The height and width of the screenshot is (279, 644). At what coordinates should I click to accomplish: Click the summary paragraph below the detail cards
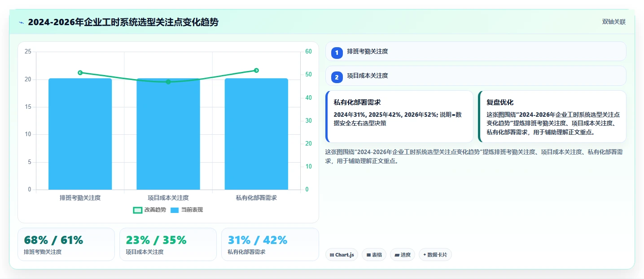[474, 156]
